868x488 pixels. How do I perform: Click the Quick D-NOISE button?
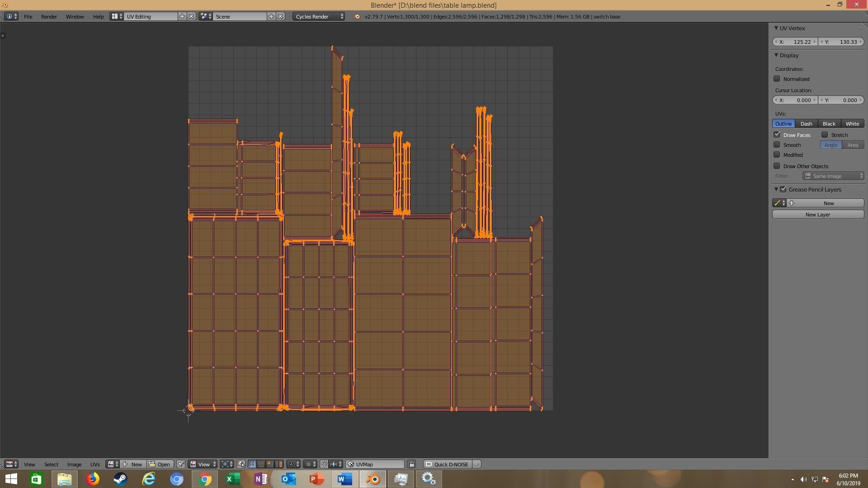click(451, 464)
